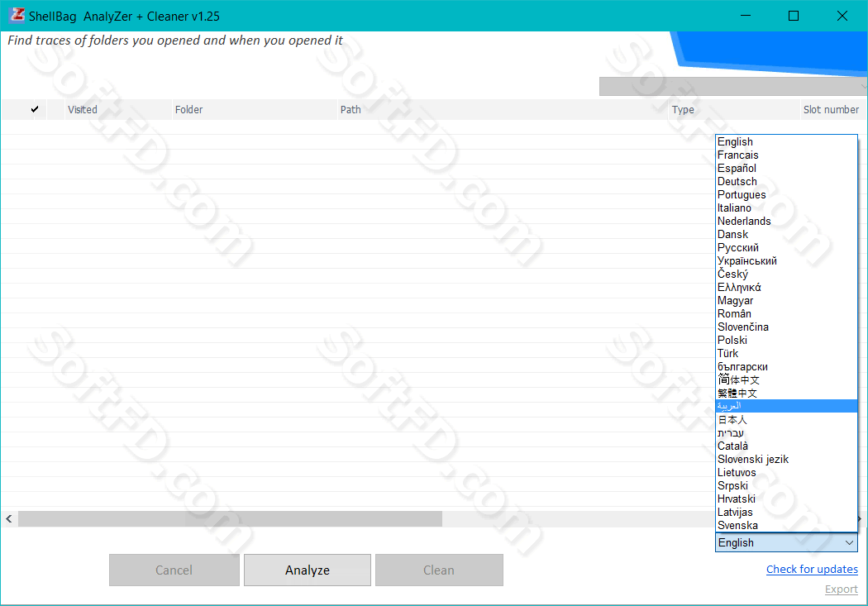Pick Ελληνικά from the list
This screenshot has height=606, width=868.
pos(786,287)
